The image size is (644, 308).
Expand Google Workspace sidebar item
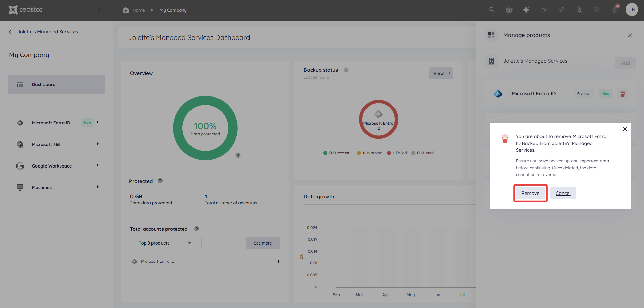pos(98,165)
